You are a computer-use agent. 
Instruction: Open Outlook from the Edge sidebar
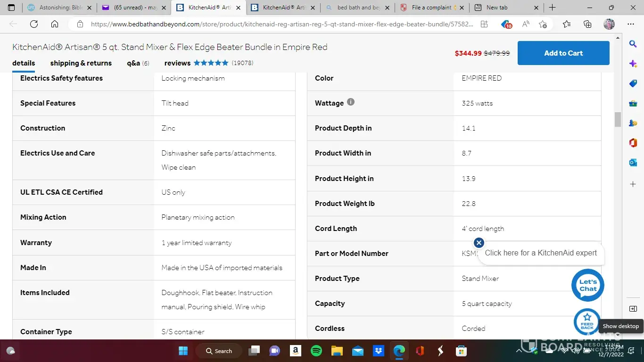point(633,163)
